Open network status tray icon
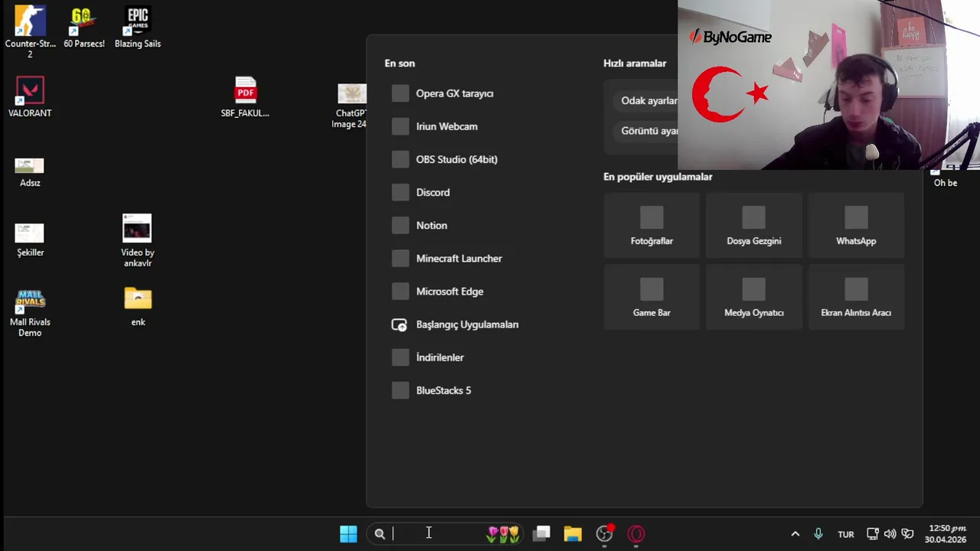This screenshot has width=980, height=551. tap(872, 534)
